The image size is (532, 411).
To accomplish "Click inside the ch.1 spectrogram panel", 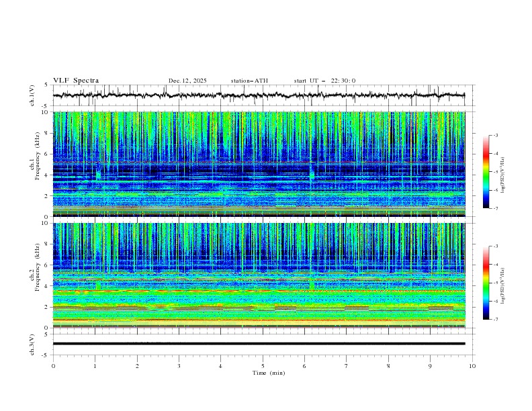I will tap(259, 164).
